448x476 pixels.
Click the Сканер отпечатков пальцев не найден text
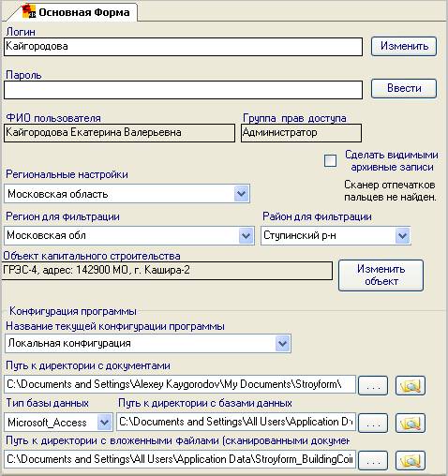tap(390, 191)
